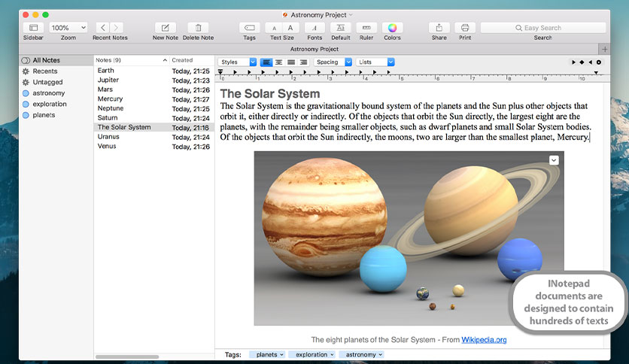The image size is (629, 364).
Task: Open the image options chevron on picture
Action: click(554, 160)
